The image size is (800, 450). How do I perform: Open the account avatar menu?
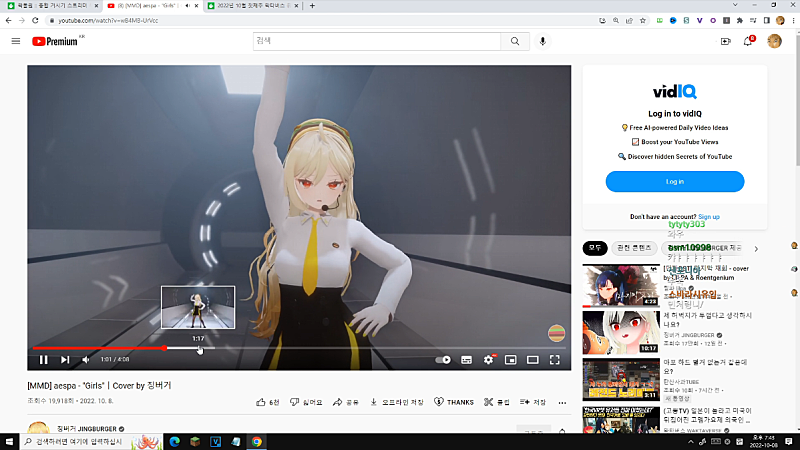tap(774, 41)
